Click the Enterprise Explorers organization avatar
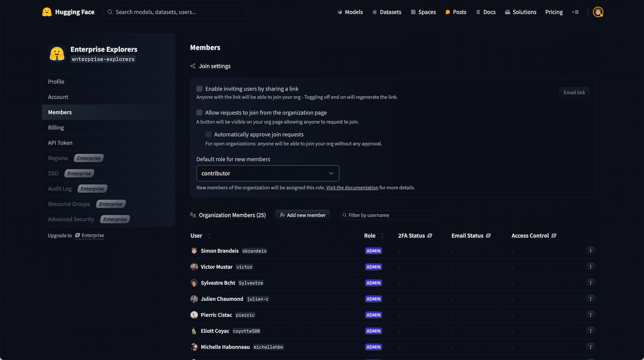Image resolution: width=644 pixels, height=360 pixels. 57,54
